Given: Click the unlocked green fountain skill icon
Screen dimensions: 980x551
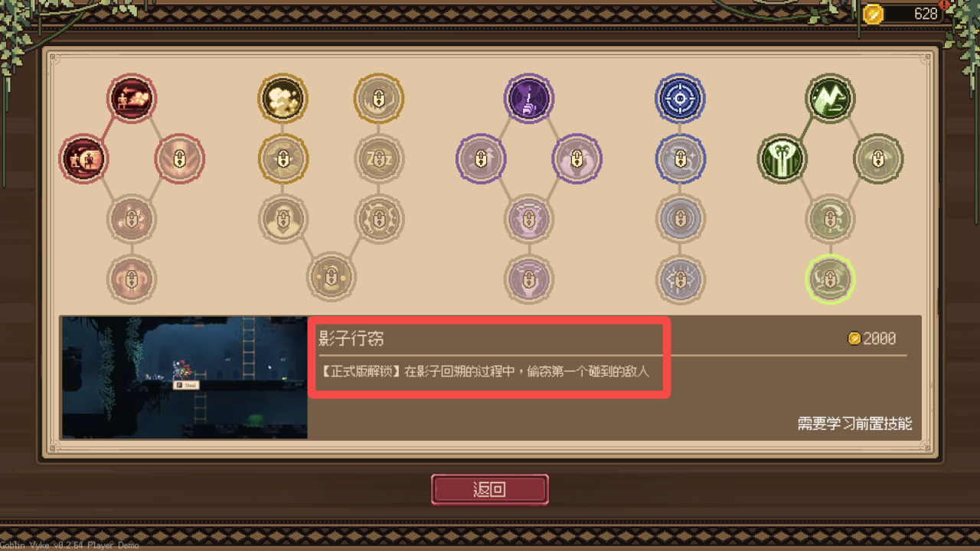Looking at the screenshot, I should coord(782,159).
